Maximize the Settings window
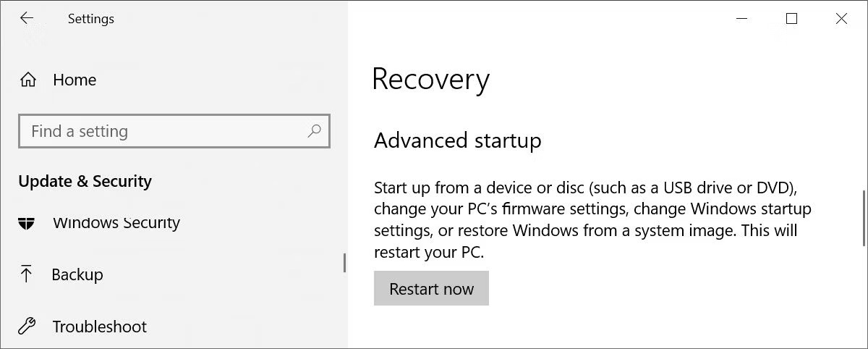The width and height of the screenshot is (868, 349). (791, 19)
